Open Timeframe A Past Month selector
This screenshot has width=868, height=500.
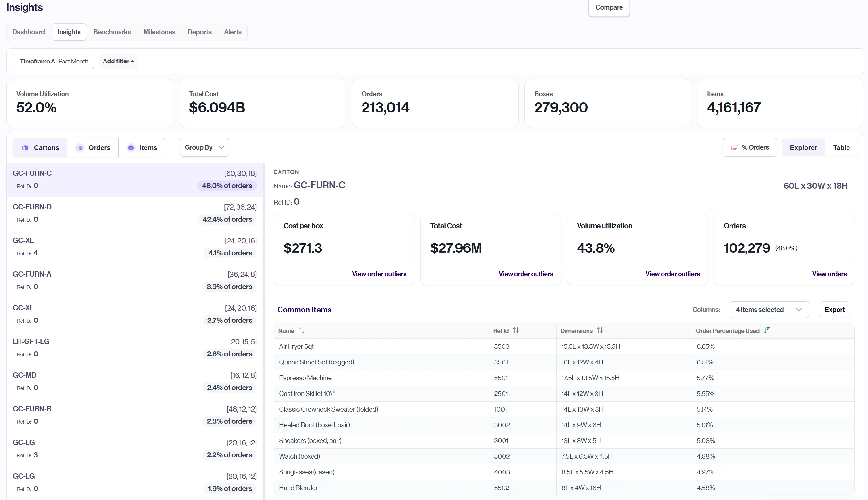[54, 61]
